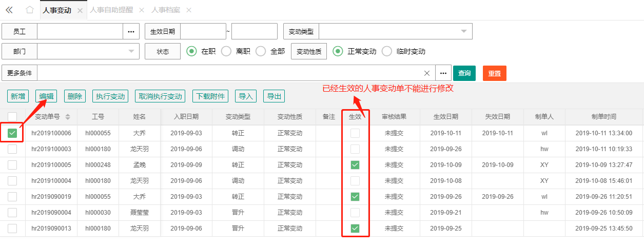Click the 生效日期 start date field
The height and width of the screenshot is (249, 644).
click(x=203, y=31)
